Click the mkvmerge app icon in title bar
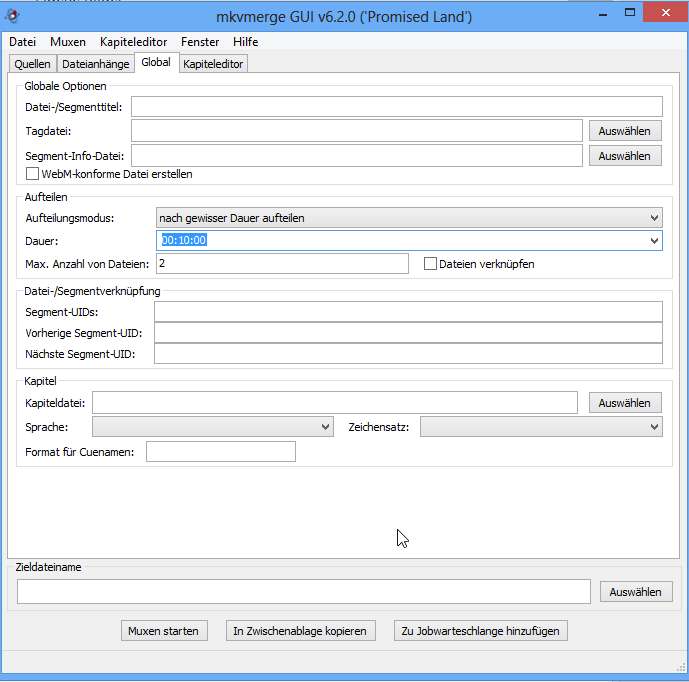689x682 pixels. 12,15
